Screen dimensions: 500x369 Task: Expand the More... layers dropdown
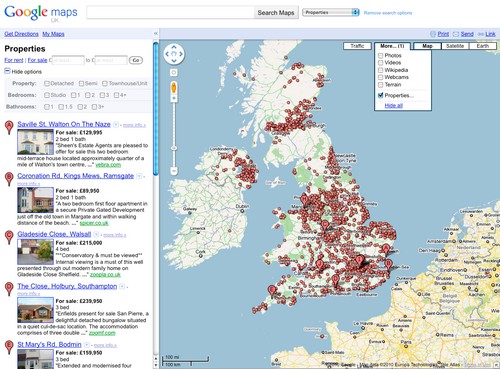392,46
